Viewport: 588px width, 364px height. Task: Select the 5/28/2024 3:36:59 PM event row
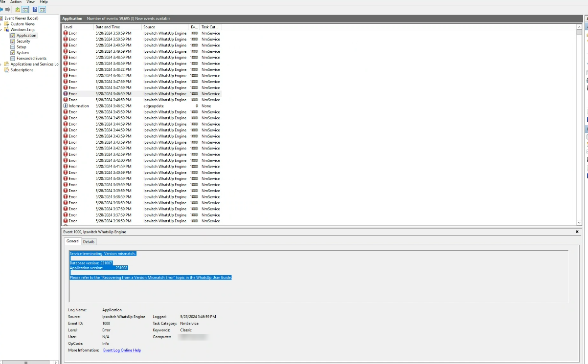point(141,221)
